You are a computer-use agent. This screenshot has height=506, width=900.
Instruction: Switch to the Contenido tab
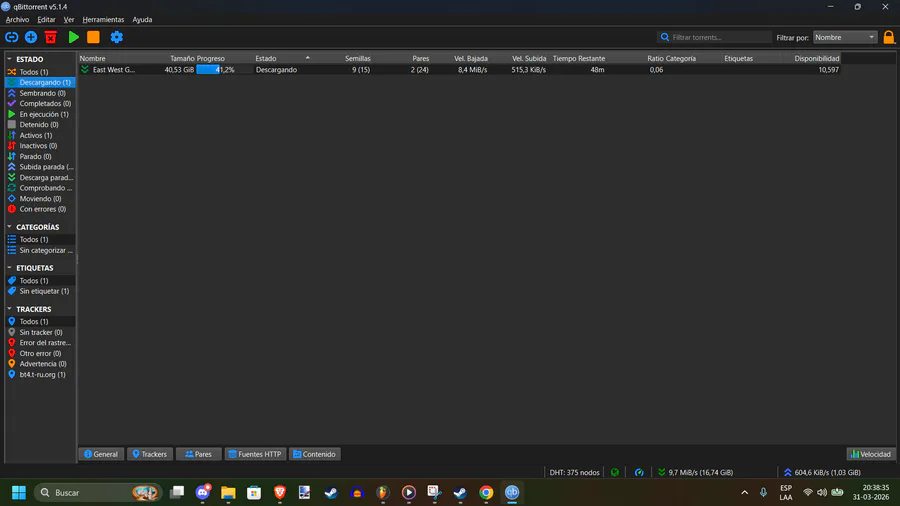315,454
